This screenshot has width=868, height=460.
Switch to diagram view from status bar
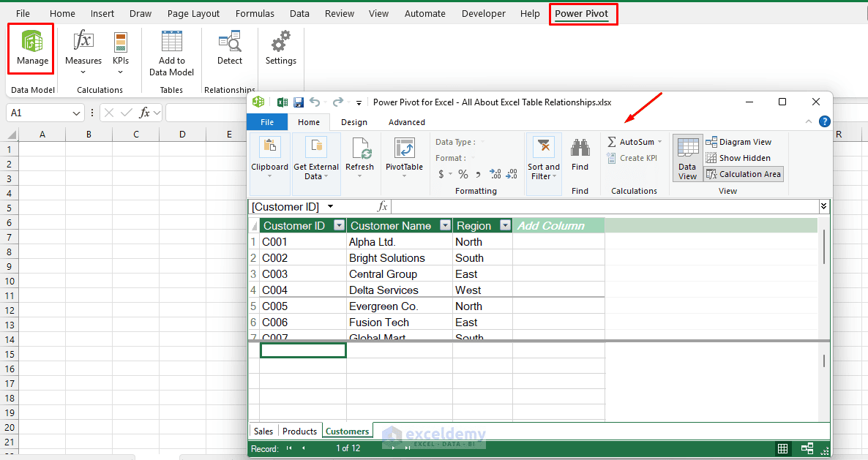(807, 449)
